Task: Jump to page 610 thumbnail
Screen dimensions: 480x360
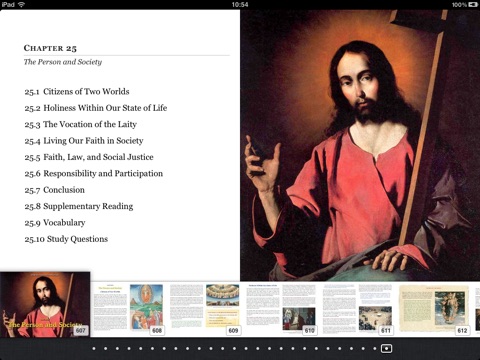Action: 281,309
